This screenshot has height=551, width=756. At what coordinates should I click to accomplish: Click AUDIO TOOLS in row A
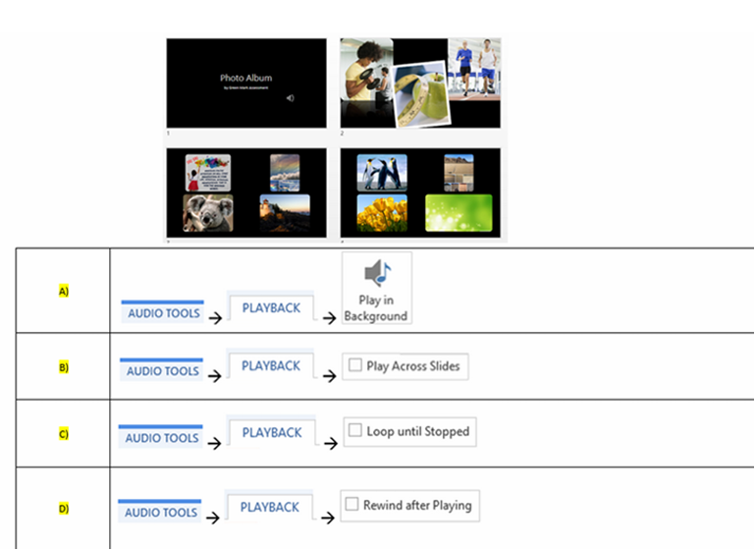click(x=163, y=313)
